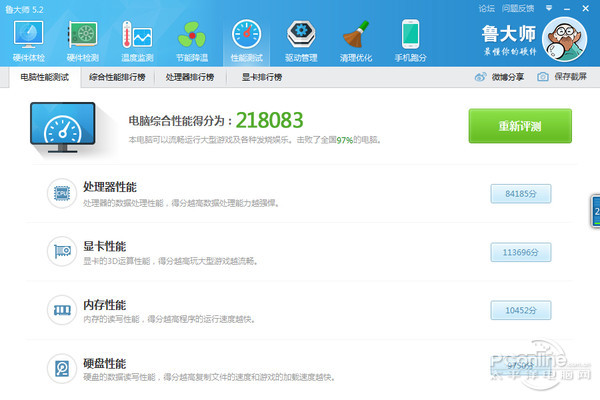Click the 218083 overall score value

pos(269,120)
